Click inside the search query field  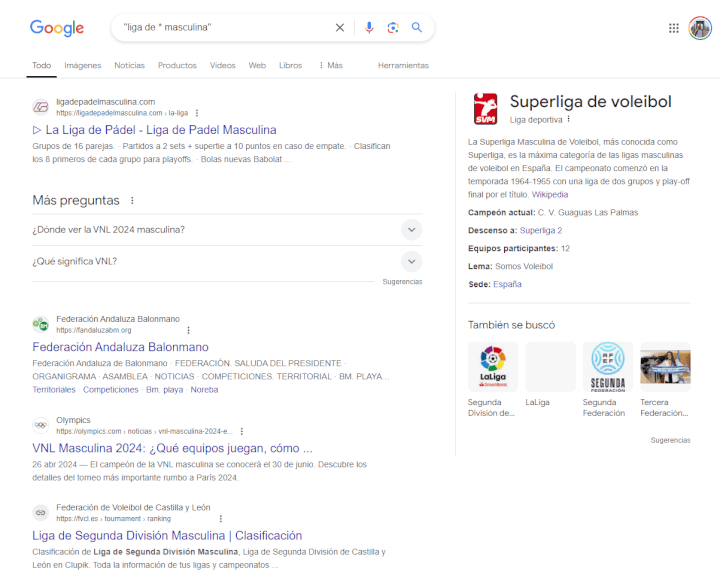pyautogui.click(x=225, y=28)
